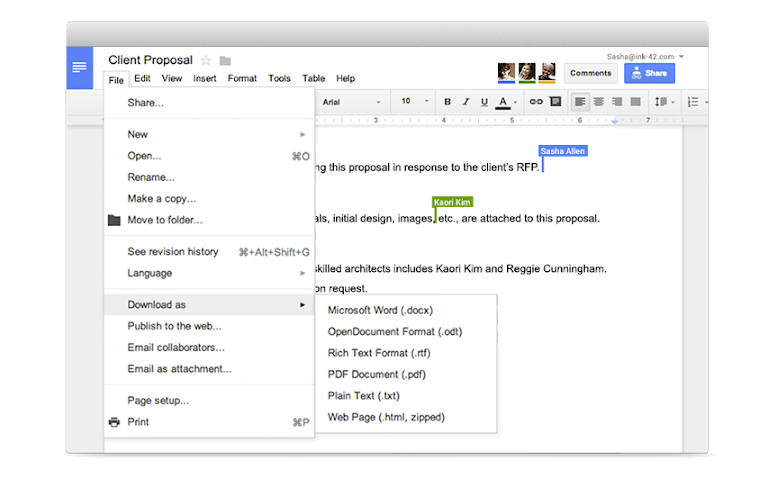768x479 pixels.
Task: Center align the text
Action: pyautogui.click(x=599, y=101)
